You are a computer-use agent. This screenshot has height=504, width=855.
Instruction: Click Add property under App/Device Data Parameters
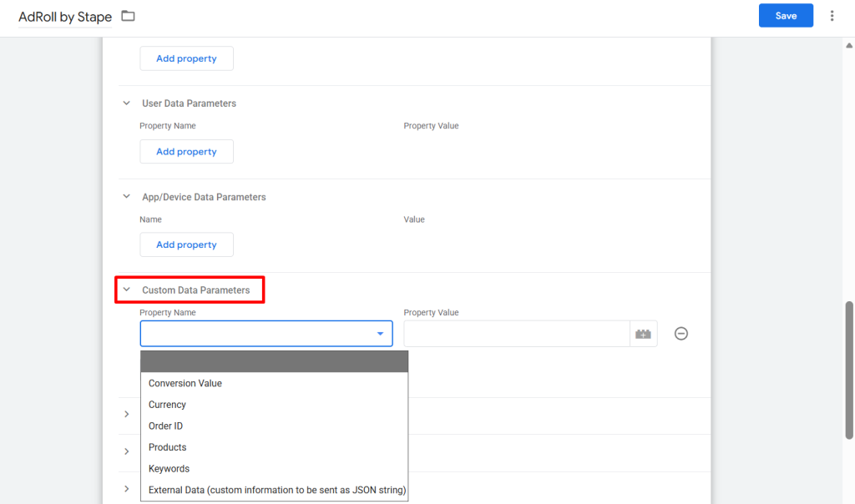[x=186, y=245]
